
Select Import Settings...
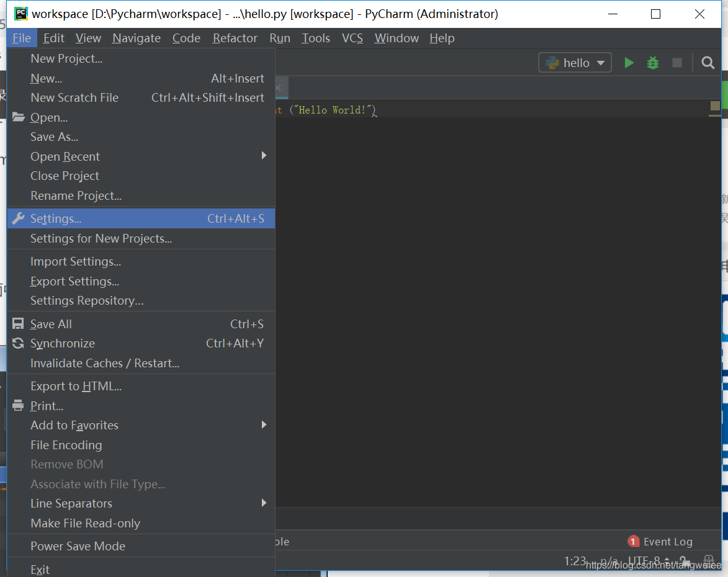[141, 262]
